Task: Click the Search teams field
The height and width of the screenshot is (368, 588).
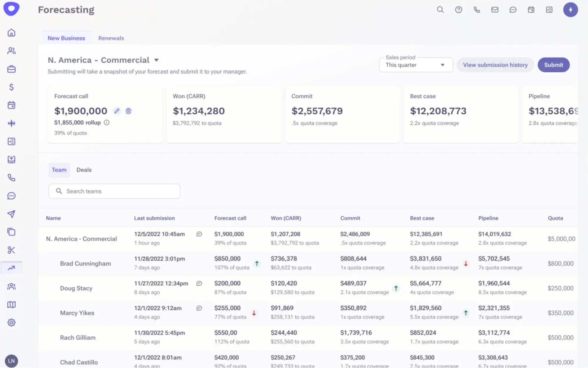Action: [x=114, y=191]
